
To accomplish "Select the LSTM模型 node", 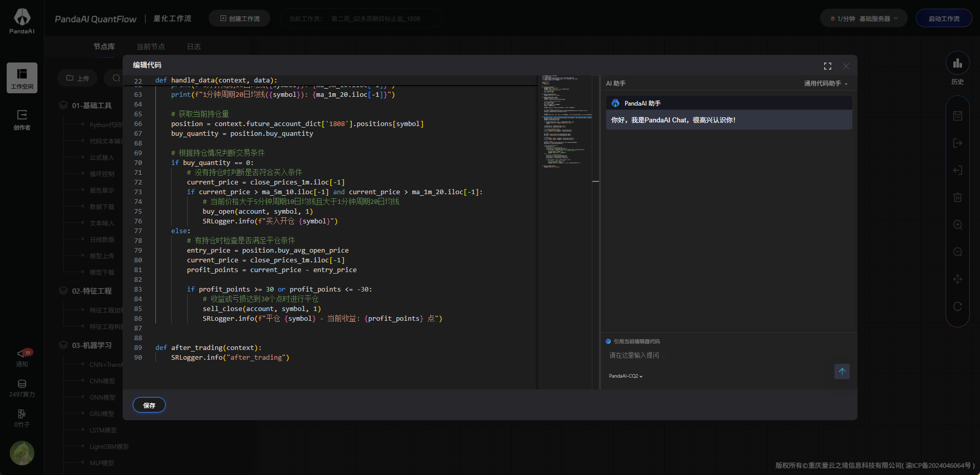I will click(103, 430).
